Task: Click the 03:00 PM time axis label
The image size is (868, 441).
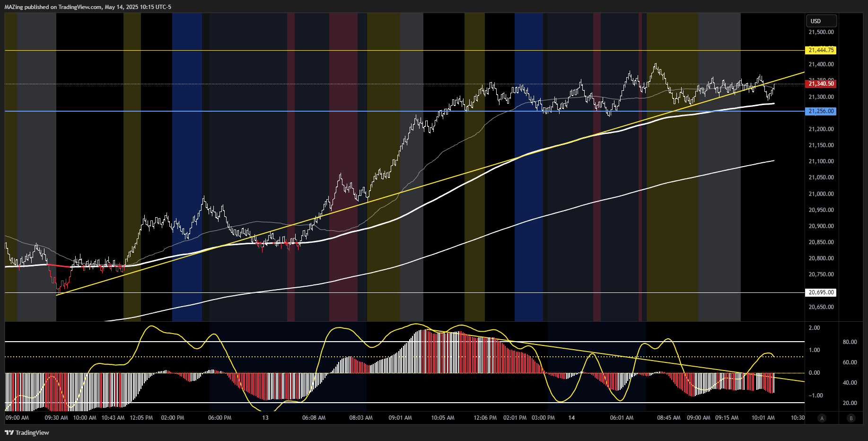Action: click(544, 418)
